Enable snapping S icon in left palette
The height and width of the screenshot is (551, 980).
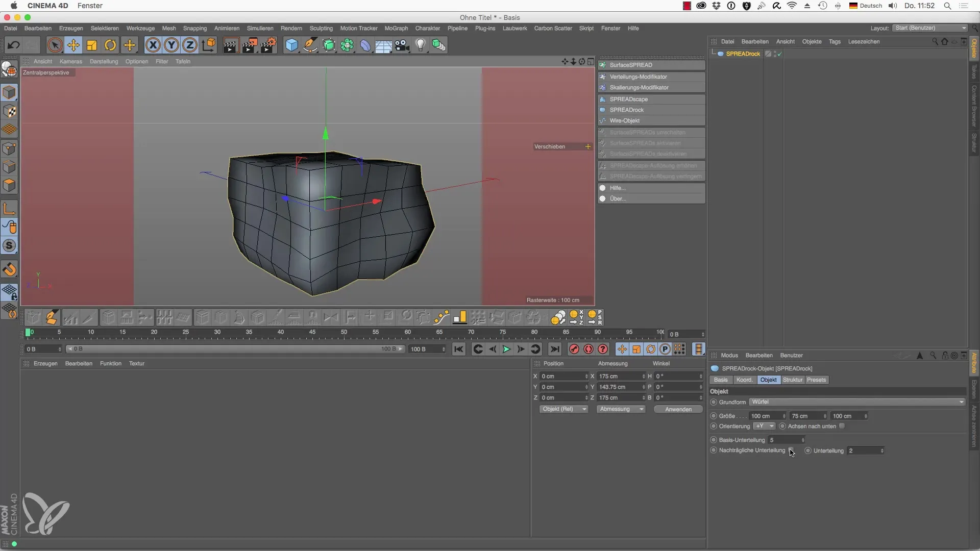[9, 245]
